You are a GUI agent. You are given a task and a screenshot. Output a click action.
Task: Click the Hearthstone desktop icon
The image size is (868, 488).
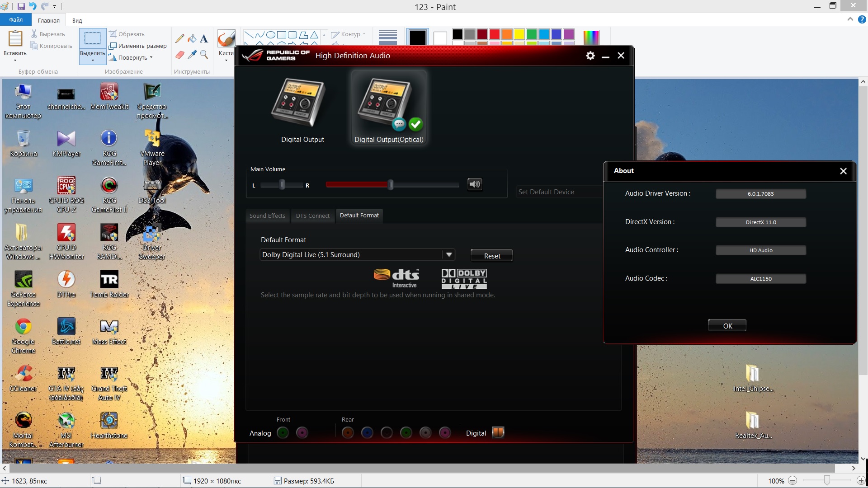pyautogui.click(x=109, y=425)
